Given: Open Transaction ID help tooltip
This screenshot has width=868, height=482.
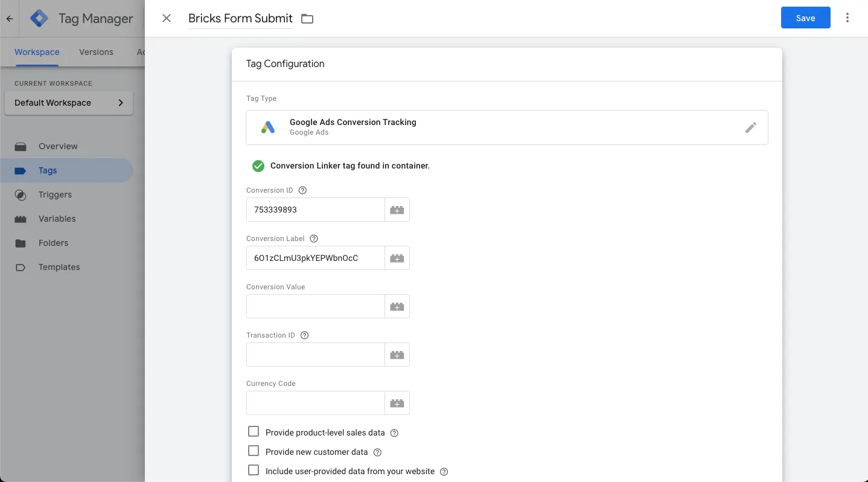Looking at the screenshot, I should (304, 335).
